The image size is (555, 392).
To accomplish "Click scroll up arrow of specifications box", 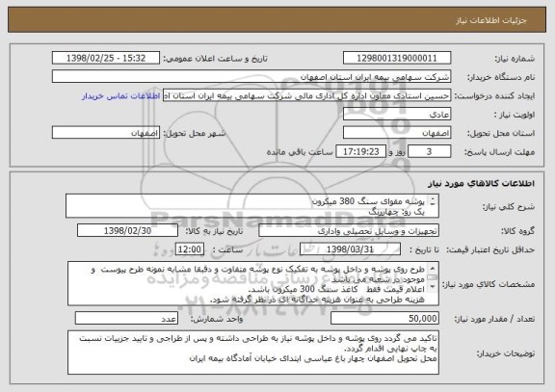I will (433, 268).
